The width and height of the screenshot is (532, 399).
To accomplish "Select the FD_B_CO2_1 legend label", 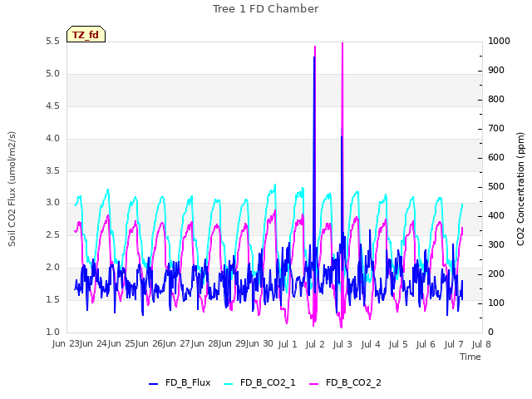I will 268,382.
